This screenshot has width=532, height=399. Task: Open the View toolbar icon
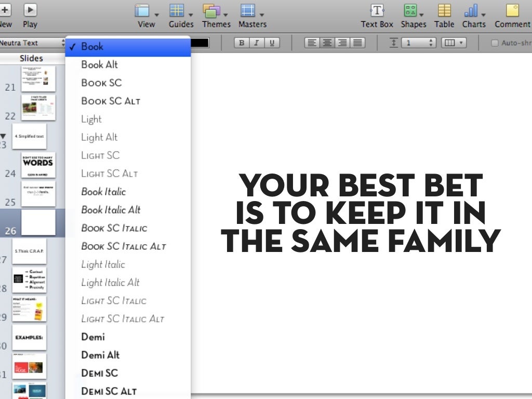pos(142,11)
